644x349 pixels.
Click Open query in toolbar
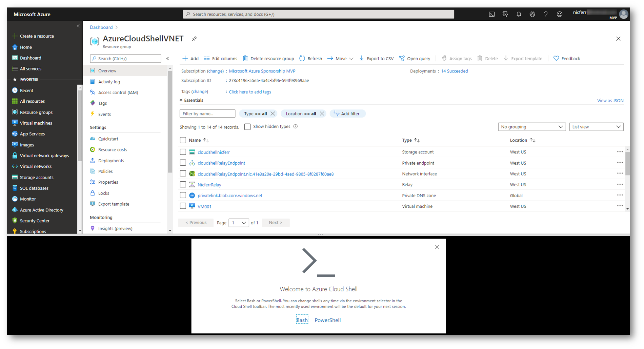415,59
